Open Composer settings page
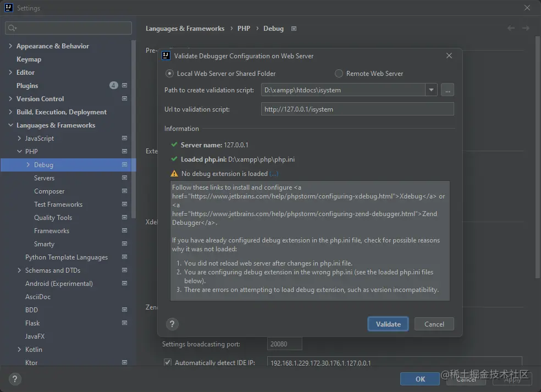The height and width of the screenshot is (392, 541). click(x=49, y=191)
